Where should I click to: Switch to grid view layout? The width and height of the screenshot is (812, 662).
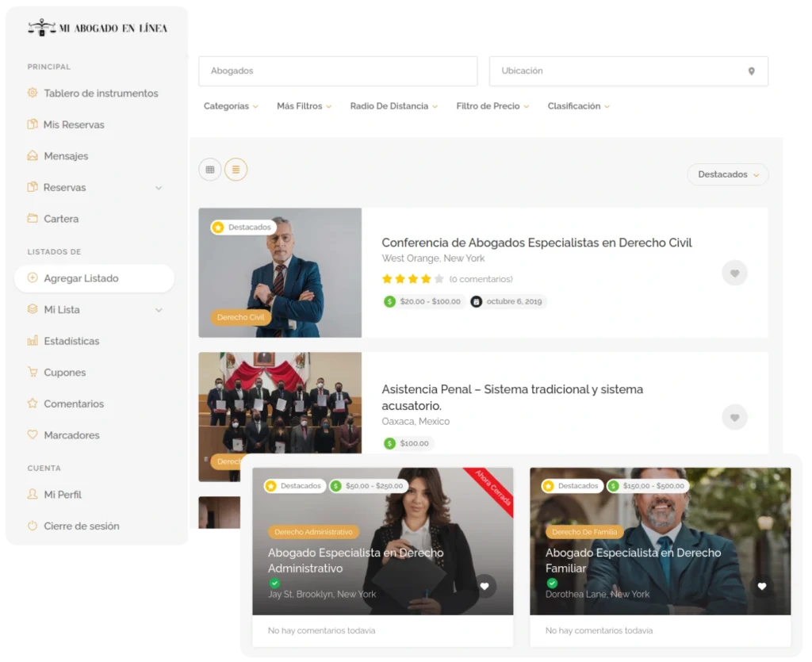pos(209,169)
